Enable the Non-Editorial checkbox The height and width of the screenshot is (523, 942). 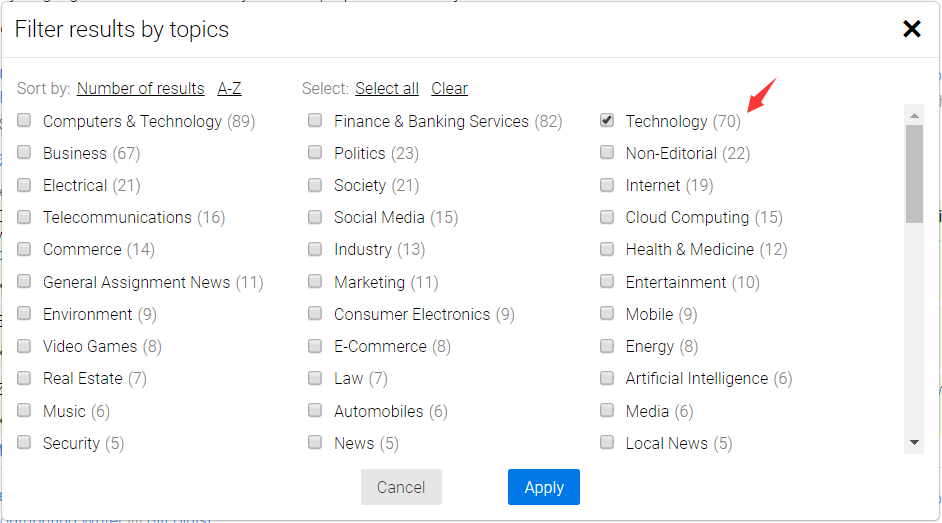(x=607, y=153)
